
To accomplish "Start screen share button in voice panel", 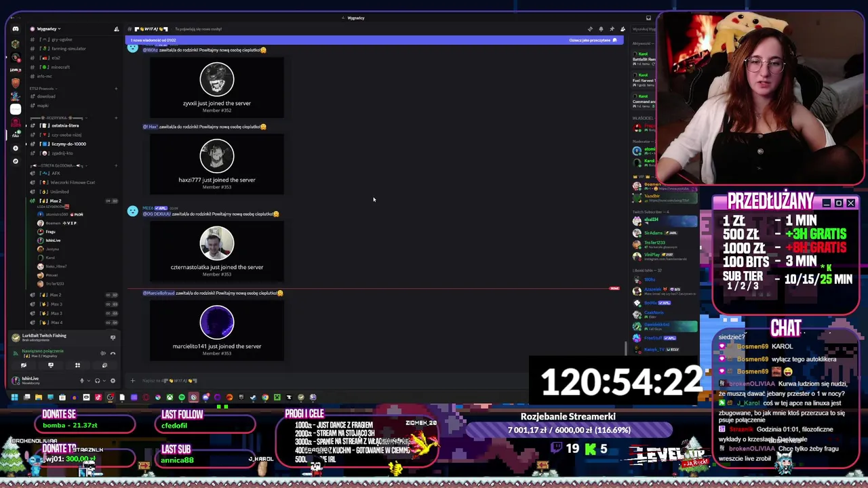I will tap(50, 365).
